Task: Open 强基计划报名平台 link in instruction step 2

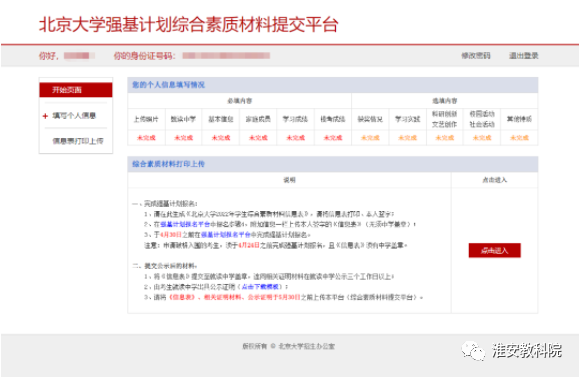Action: pos(185,224)
